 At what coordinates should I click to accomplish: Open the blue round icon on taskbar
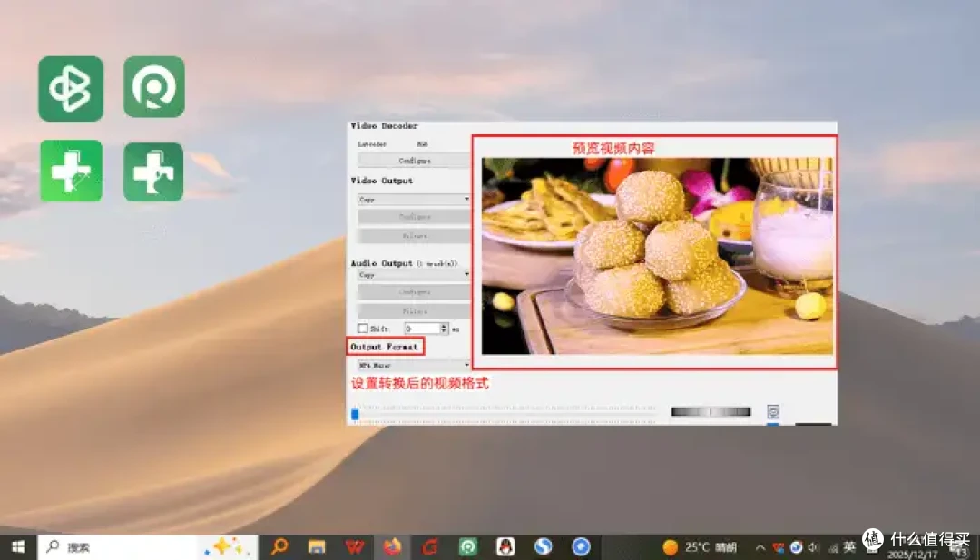(x=581, y=547)
